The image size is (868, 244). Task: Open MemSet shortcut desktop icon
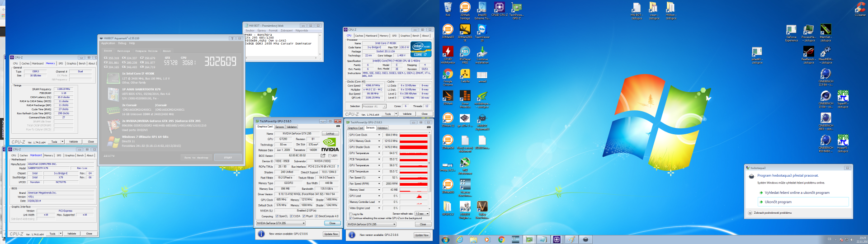tap(826, 33)
